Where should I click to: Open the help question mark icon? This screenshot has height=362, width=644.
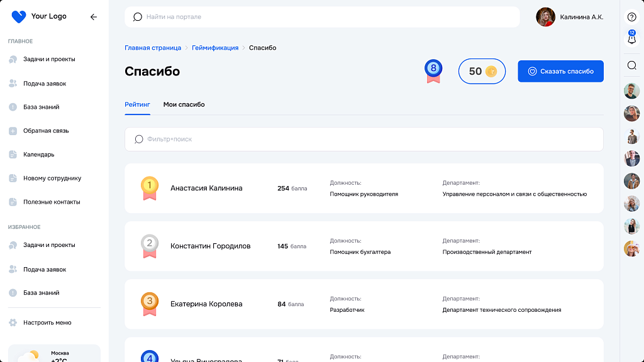click(x=631, y=16)
